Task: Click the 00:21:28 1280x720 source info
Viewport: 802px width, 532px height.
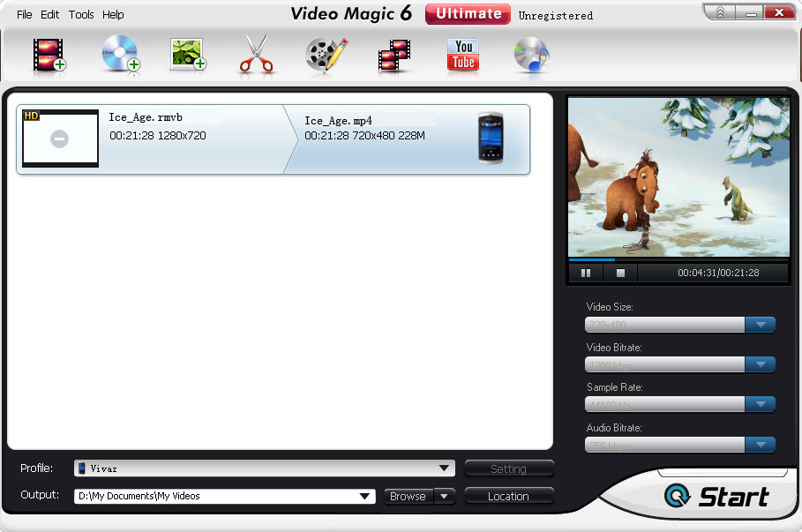Action: [x=158, y=136]
